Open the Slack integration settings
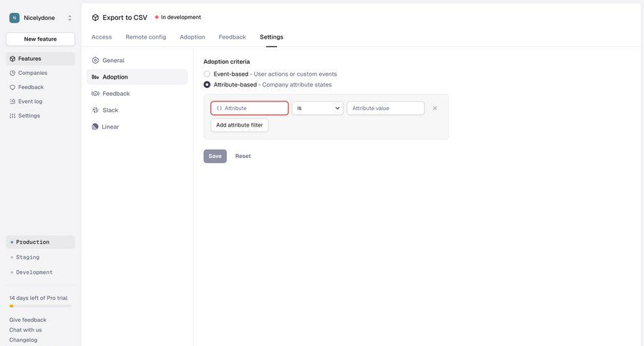 137,110
